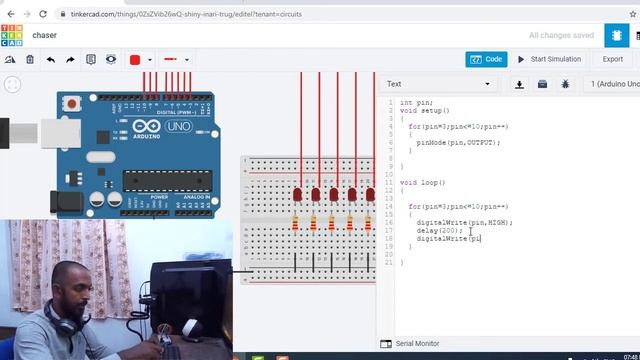Redo the last undone action
This screenshot has height=360, width=640.
pyautogui.click(x=70, y=60)
